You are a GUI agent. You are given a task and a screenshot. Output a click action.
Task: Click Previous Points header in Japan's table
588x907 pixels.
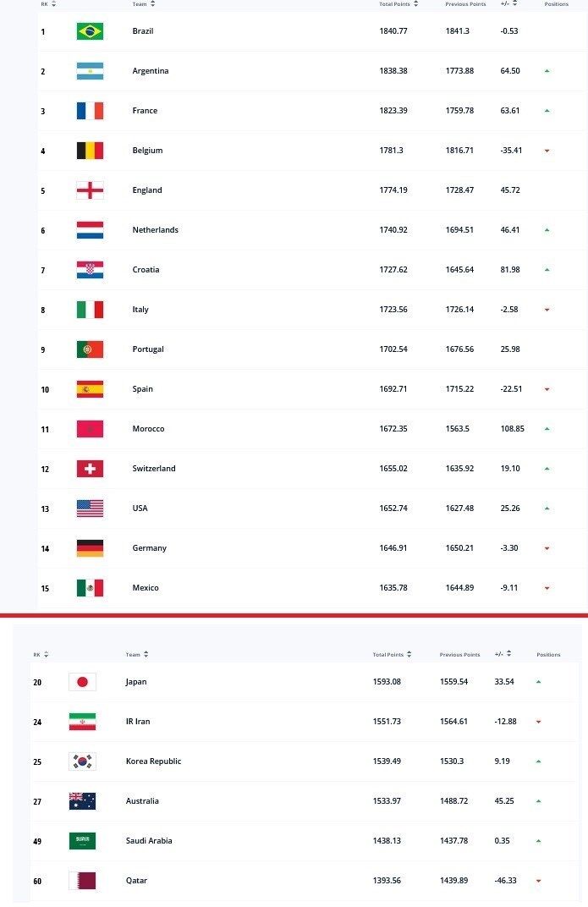(459, 654)
